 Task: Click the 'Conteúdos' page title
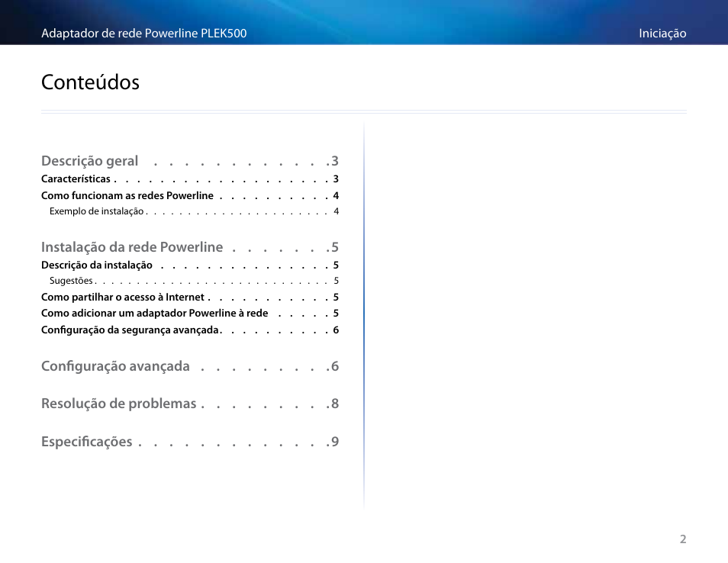(x=90, y=82)
